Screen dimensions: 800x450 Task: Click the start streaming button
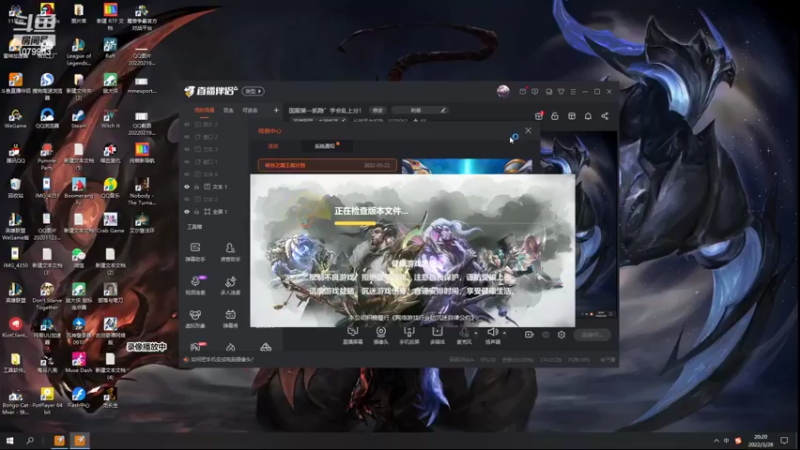click(x=592, y=335)
